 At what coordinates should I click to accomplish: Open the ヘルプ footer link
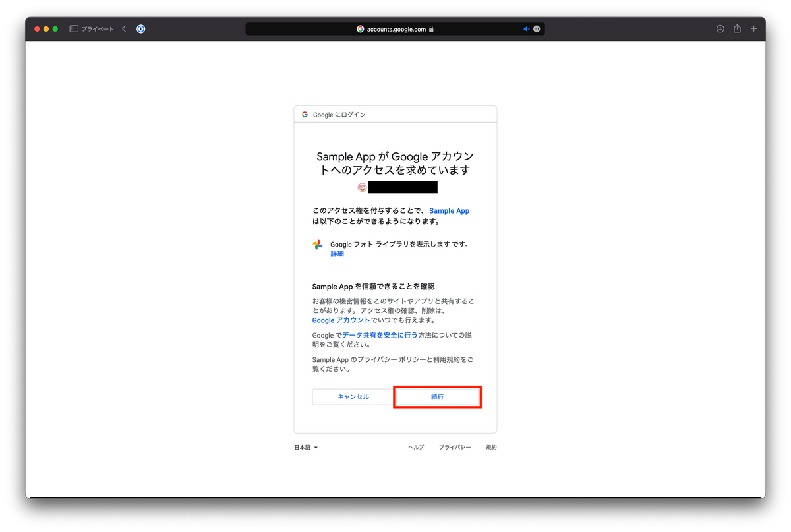pos(416,448)
